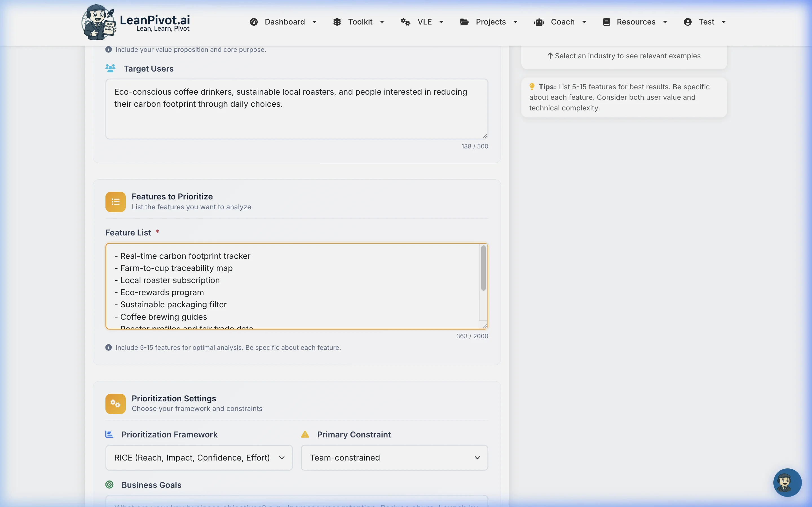This screenshot has width=812, height=507.
Task: Open the Dashboard menu
Action: coord(284,21)
